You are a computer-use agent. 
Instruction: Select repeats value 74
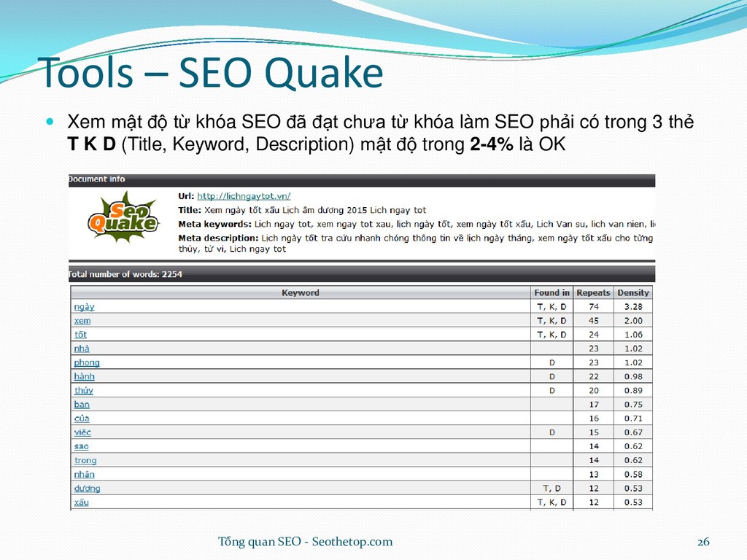pyautogui.click(x=594, y=307)
